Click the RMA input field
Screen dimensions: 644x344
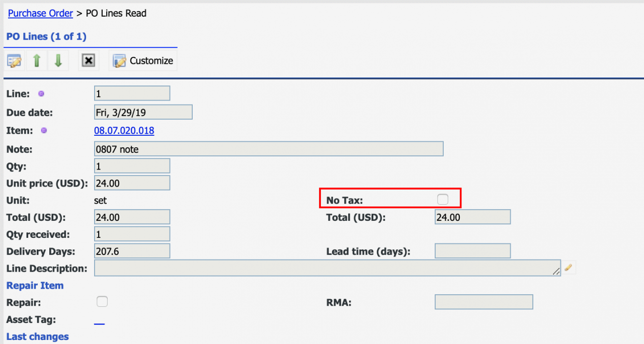483,302
